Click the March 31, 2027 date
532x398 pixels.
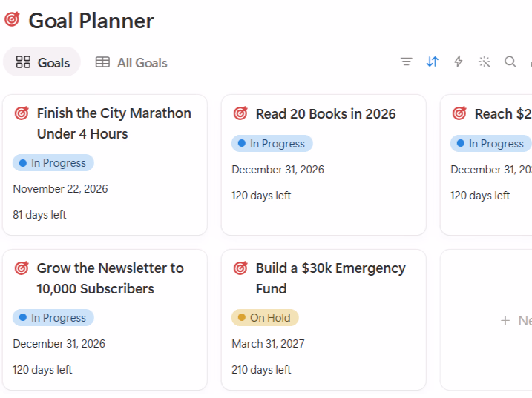coord(268,344)
